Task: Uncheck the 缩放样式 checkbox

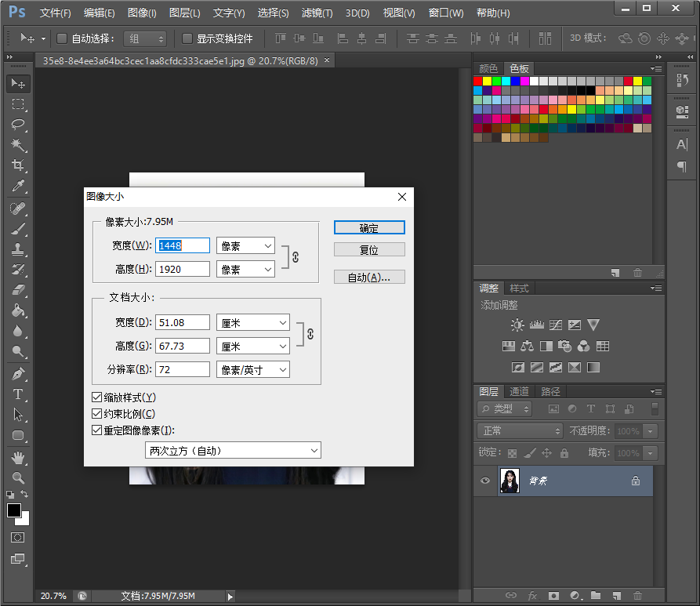Action: point(97,397)
